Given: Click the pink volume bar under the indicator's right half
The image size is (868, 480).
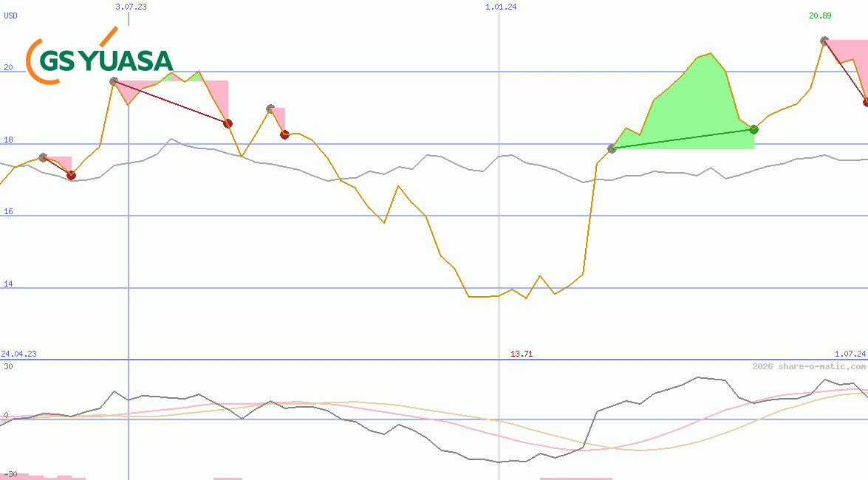Looking at the screenshot, I should click(575, 478).
